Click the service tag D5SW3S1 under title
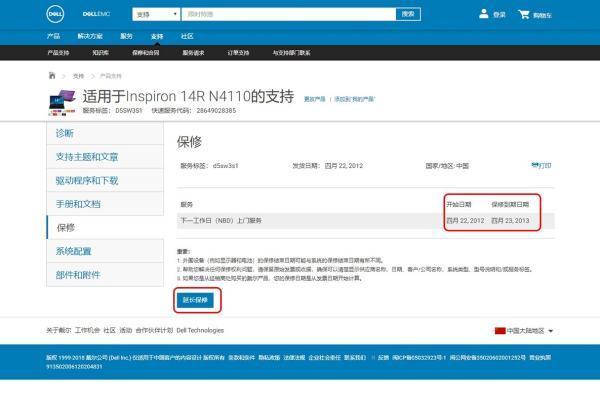This screenshot has height=405, width=600. tap(129, 111)
